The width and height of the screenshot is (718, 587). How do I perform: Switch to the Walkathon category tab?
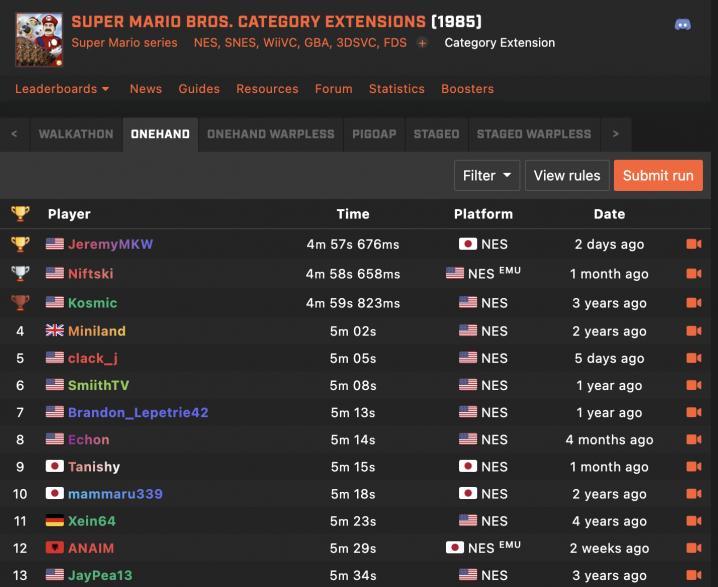(76, 134)
